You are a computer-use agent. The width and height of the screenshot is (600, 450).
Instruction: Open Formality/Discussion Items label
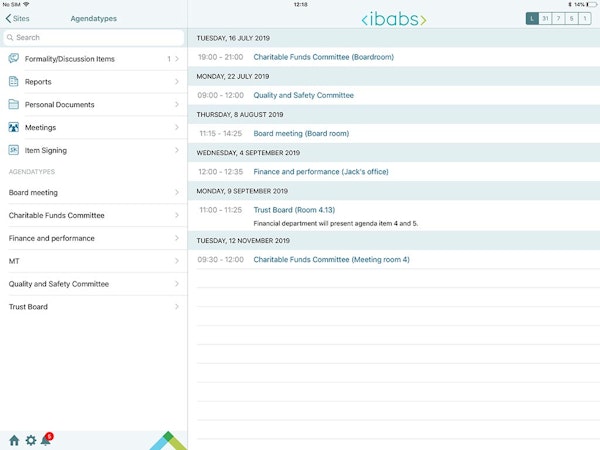pos(70,59)
